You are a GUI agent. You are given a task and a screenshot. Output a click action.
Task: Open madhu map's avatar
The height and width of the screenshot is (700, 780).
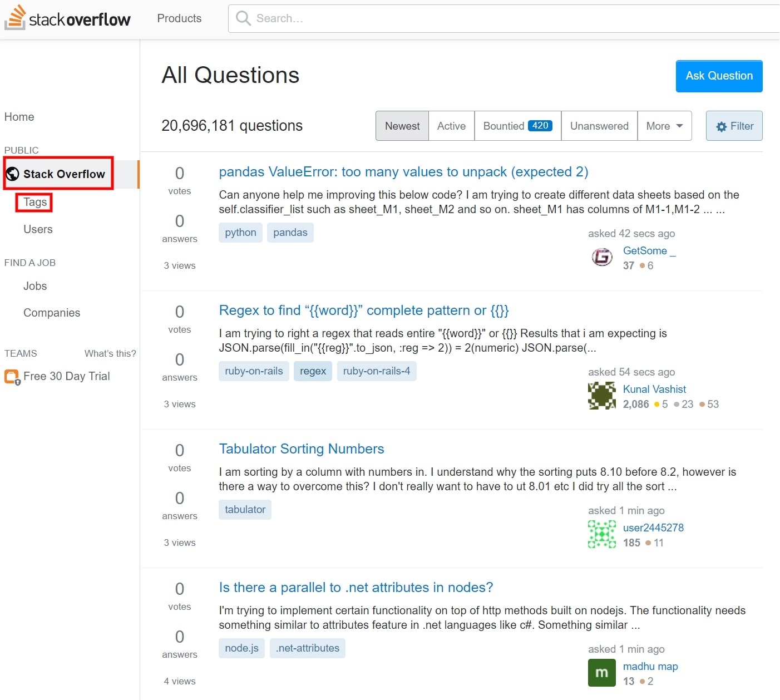click(602, 673)
